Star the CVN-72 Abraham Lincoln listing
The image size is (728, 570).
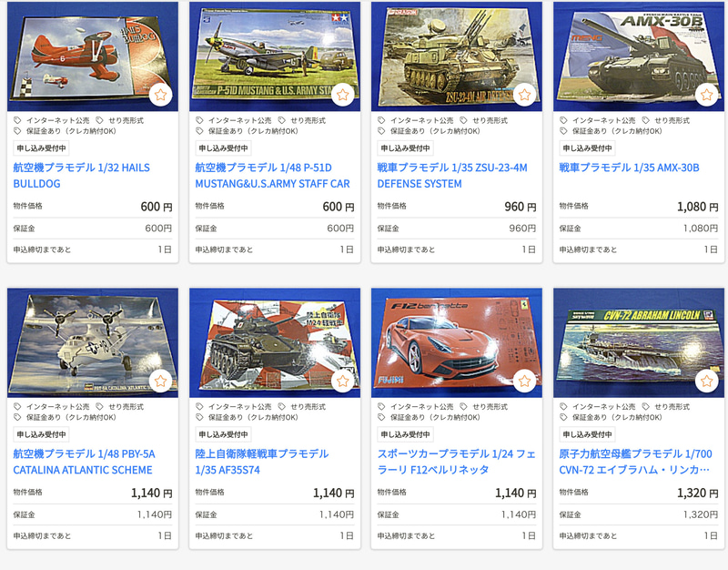pyautogui.click(x=707, y=381)
